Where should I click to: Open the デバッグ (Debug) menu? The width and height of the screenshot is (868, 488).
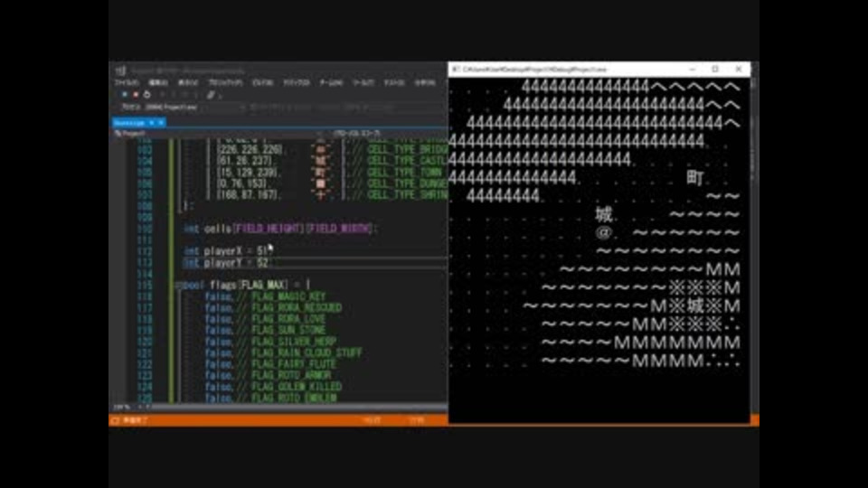click(x=297, y=82)
